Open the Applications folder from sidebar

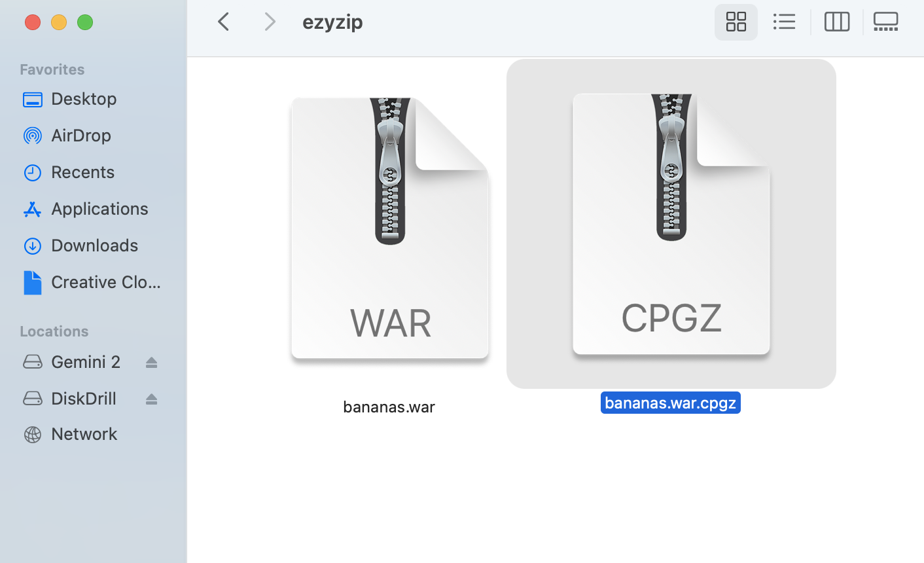pos(99,209)
